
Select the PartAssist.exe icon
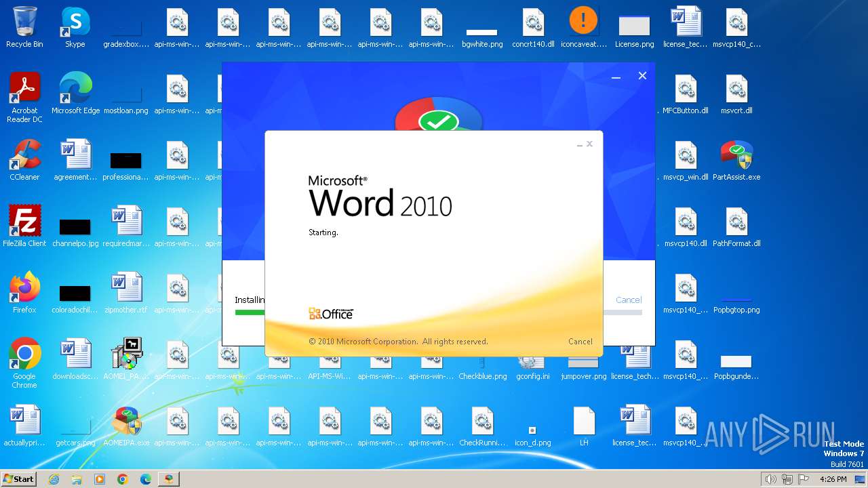[x=736, y=160]
